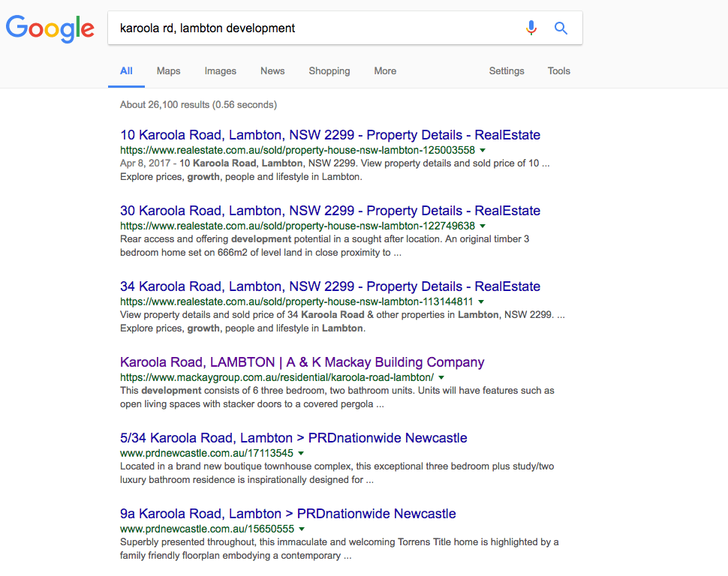Expand dropdown arrow beside the mackaygroup URL
Viewport: 728px width, 576px height.
point(441,377)
